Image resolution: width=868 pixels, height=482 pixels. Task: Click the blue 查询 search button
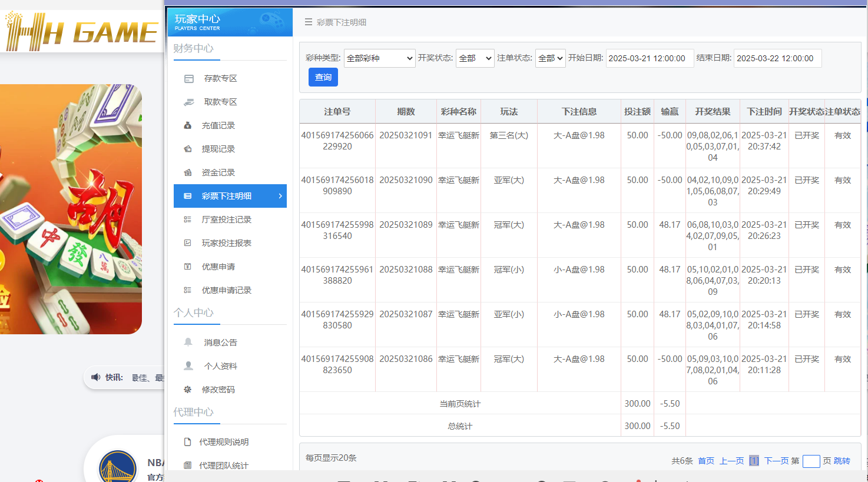tap(323, 77)
